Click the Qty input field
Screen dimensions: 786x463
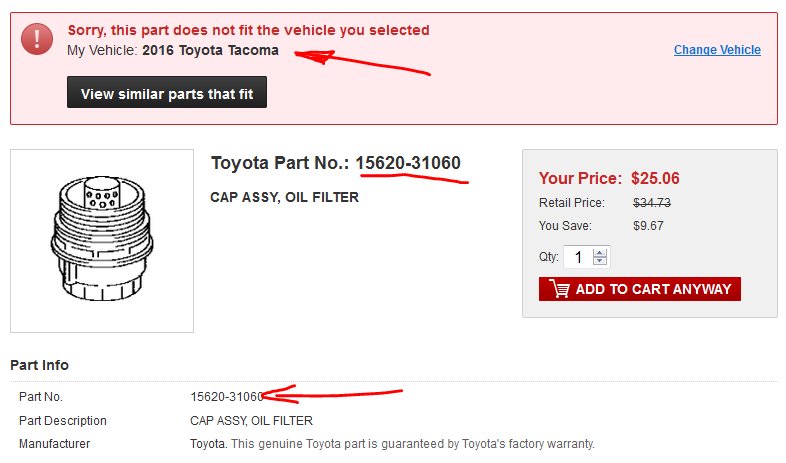[x=578, y=257]
